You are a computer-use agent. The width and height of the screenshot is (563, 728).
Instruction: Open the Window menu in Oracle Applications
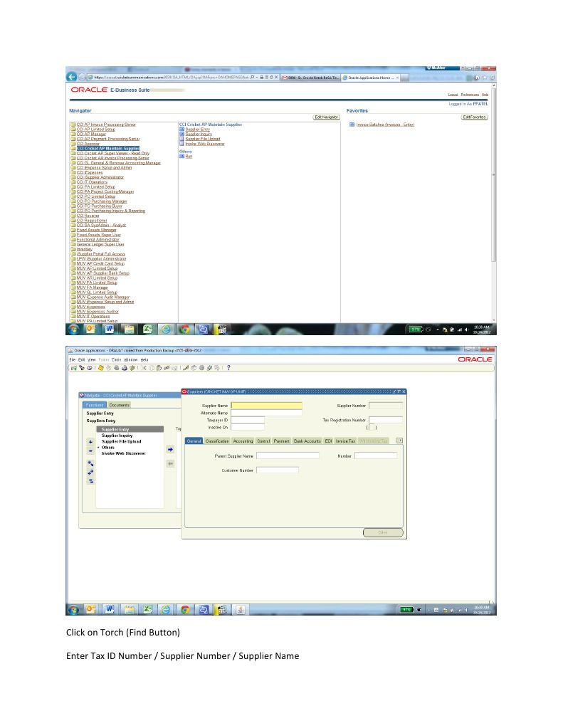(x=130, y=360)
